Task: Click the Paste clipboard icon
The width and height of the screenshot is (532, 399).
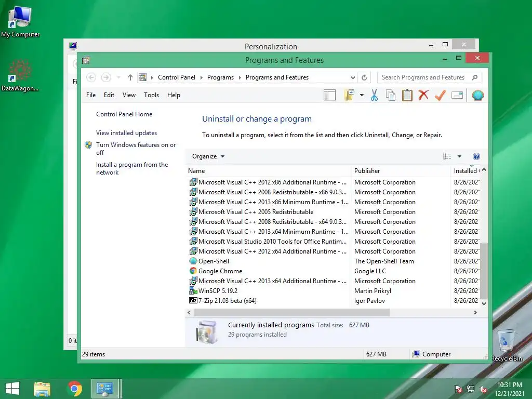Action: coord(407,96)
